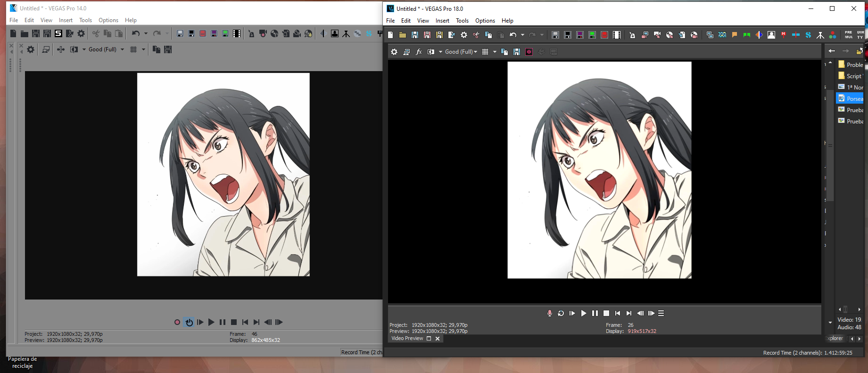Click Undo arrow in VEGAS Pro 18 toolbar

[513, 35]
